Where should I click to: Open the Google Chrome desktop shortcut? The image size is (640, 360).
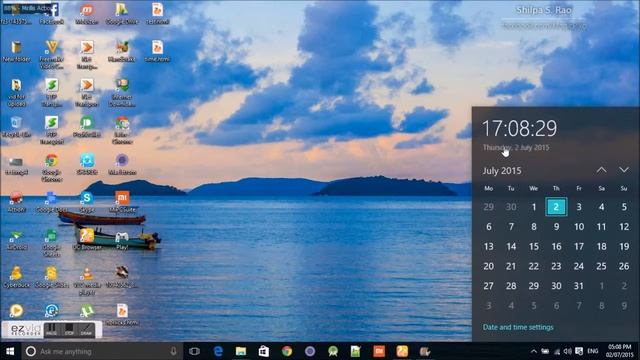tap(51, 167)
